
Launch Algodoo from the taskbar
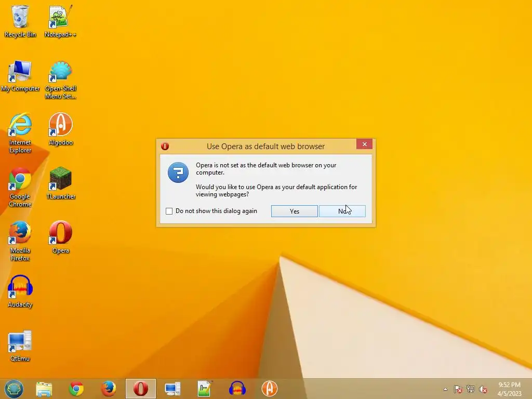click(270, 389)
